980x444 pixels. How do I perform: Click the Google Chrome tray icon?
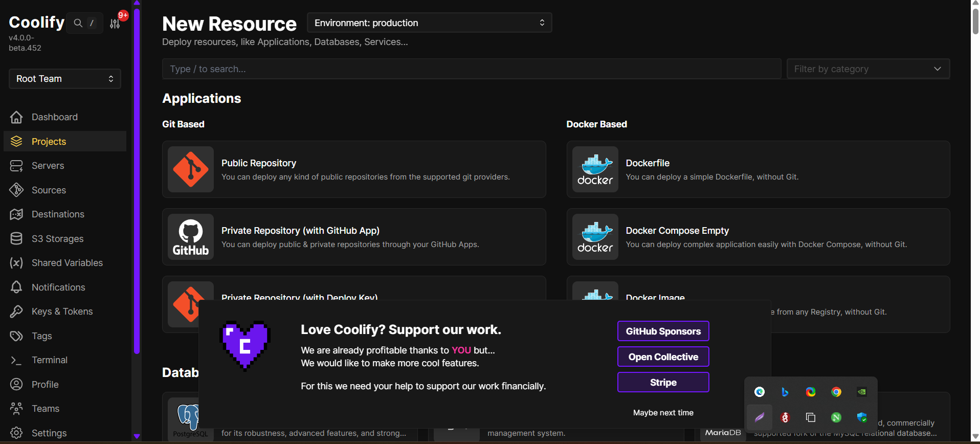tap(836, 392)
